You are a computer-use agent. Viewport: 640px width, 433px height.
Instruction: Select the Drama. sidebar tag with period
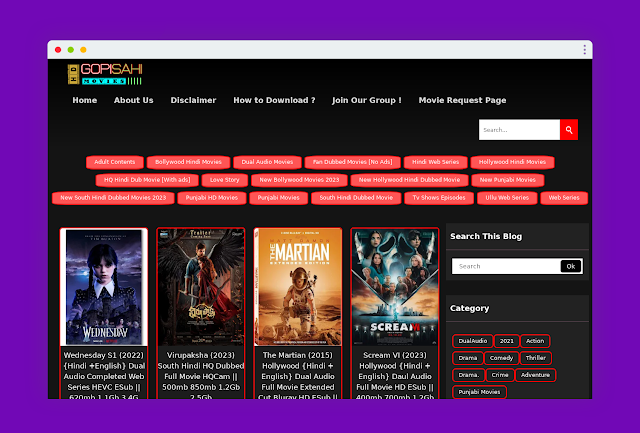click(x=469, y=375)
